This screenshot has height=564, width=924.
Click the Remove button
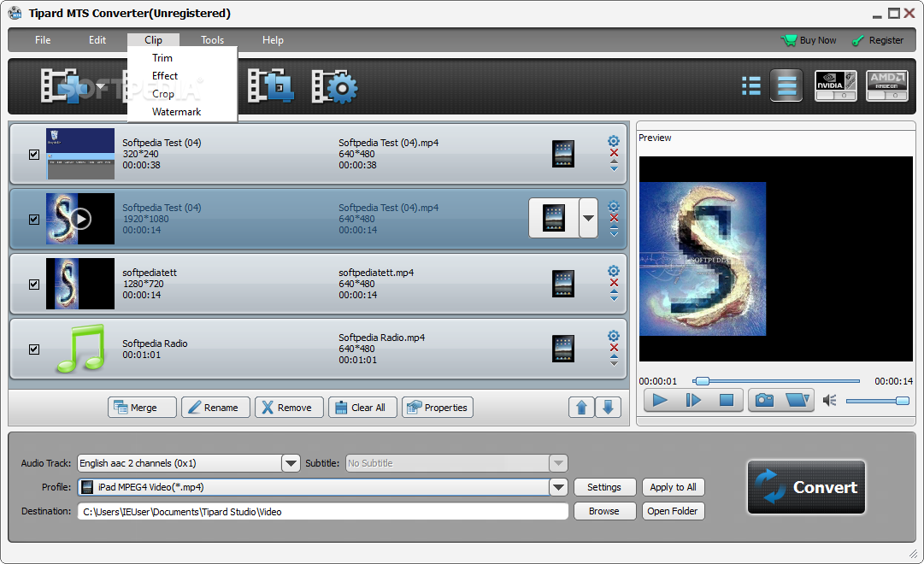pyautogui.click(x=290, y=408)
